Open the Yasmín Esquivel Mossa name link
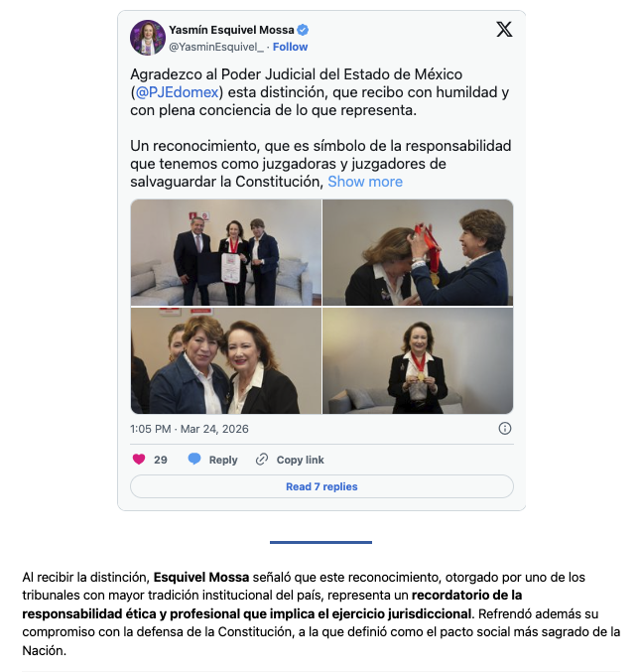Viewport: 640px width, 672px height. click(x=231, y=30)
